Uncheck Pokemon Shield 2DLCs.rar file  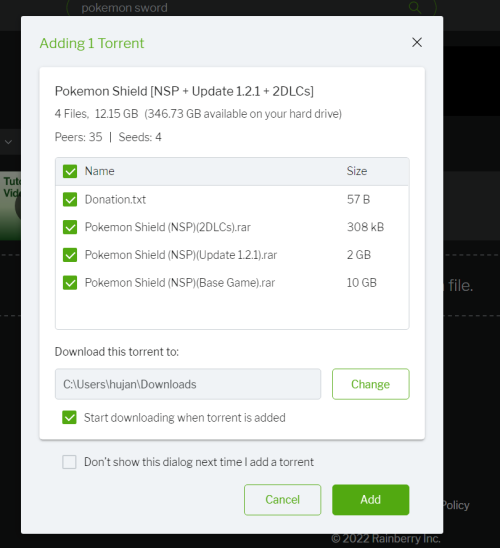(70, 227)
